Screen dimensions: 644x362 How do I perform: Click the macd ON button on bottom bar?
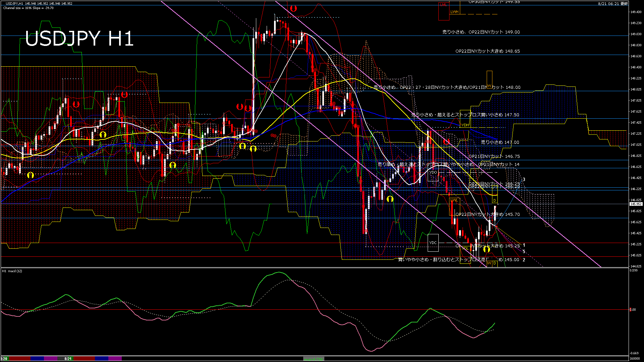[314, 359]
